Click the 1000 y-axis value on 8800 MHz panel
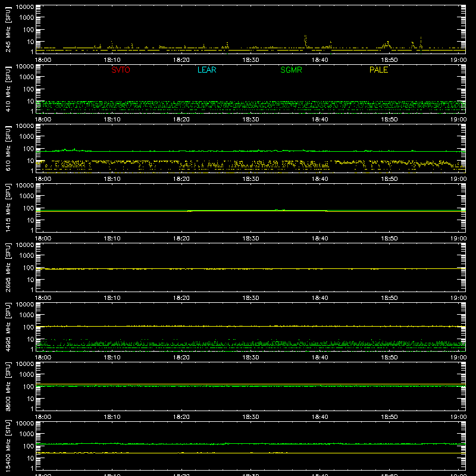The height and width of the screenshot is (476, 476). (27, 375)
